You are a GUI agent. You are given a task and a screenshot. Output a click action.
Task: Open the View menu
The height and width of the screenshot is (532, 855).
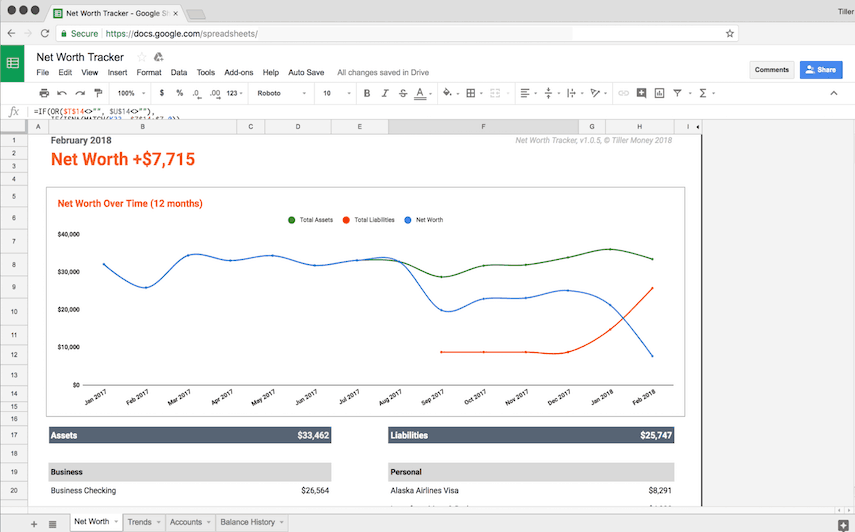[x=89, y=72]
